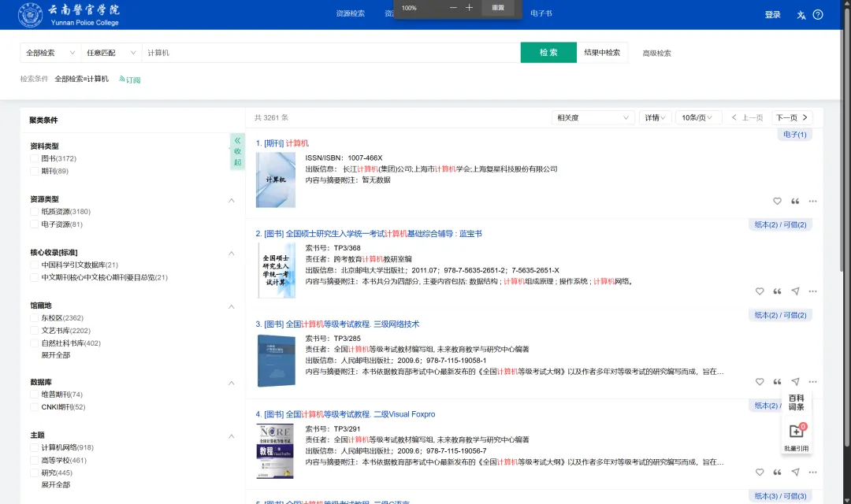Click 重置 to reset the zoom level

[496, 6]
